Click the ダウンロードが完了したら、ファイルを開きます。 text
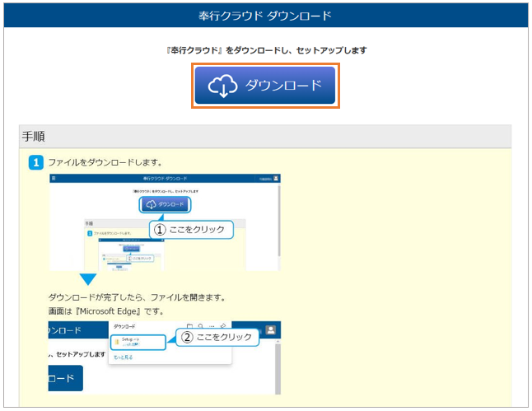 [x=137, y=297]
